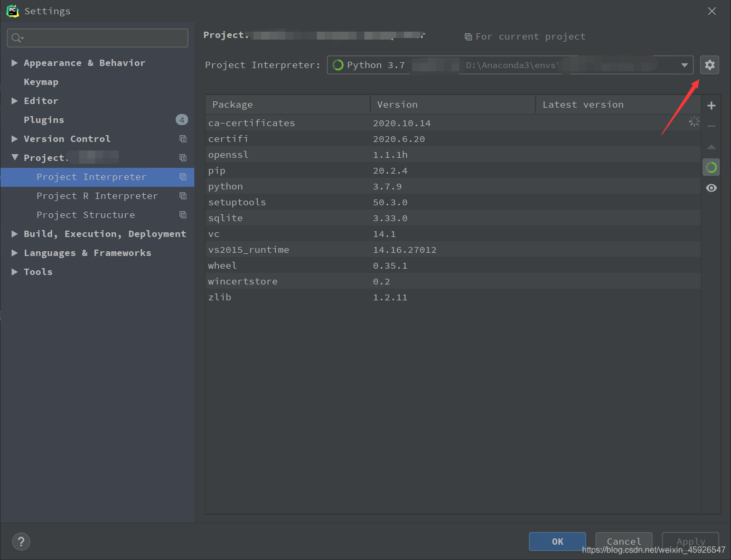Click project-level icon beside Project Structure
The width and height of the screenshot is (731, 560).
click(183, 215)
